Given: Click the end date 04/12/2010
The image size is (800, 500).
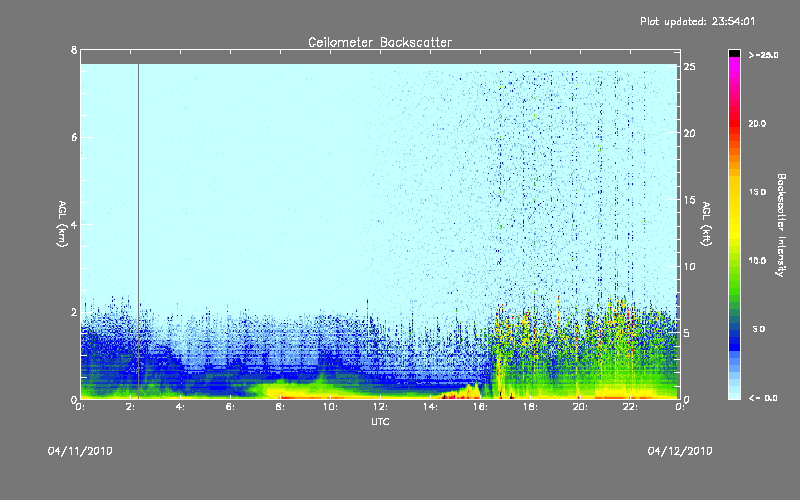Looking at the screenshot, I should [680, 451].
